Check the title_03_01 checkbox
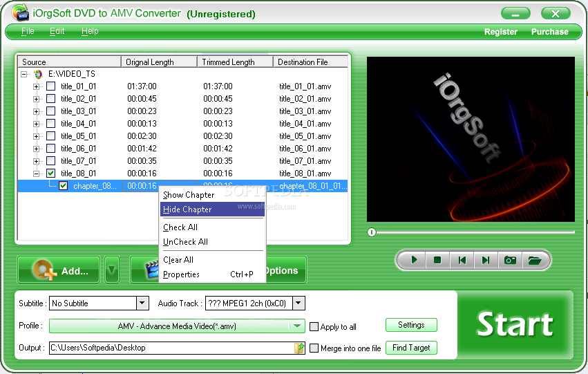 [50, 111]
